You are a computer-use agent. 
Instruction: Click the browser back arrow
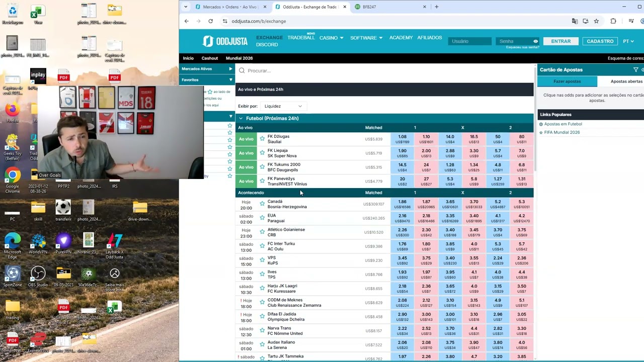pyautogui.click(x=186, y=21)
